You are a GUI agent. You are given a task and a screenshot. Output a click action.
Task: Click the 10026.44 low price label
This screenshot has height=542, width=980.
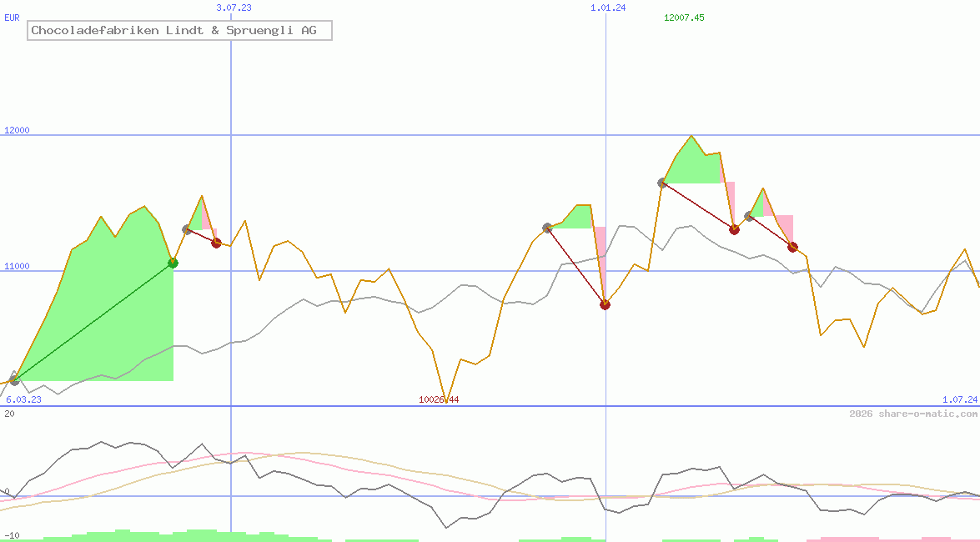(x=439, y=399)
